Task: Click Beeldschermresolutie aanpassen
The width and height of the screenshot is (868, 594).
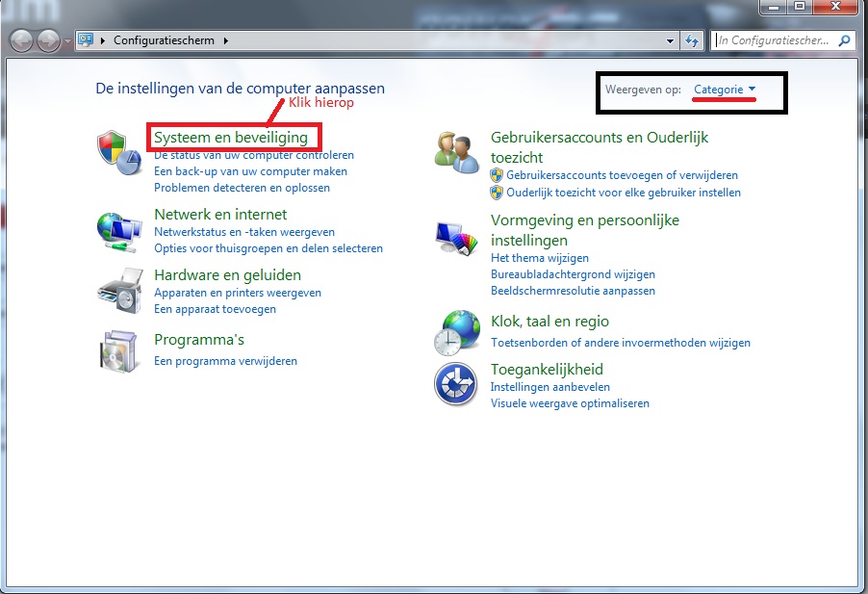Action: pyautogui.click(x=573, y=291)
